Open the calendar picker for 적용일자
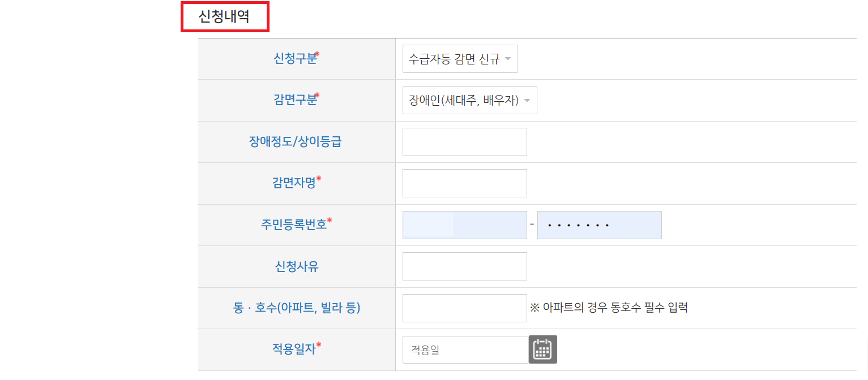The height and width of the screenshot is (380, 868). [543, 349]
